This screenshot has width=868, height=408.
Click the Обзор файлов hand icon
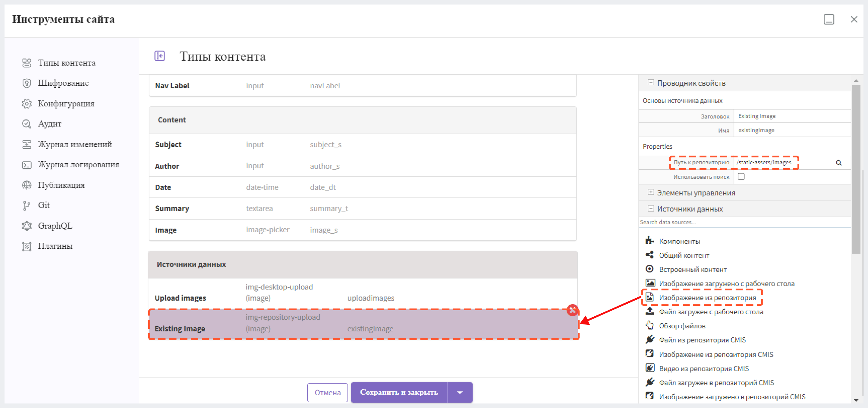(650, 325)
